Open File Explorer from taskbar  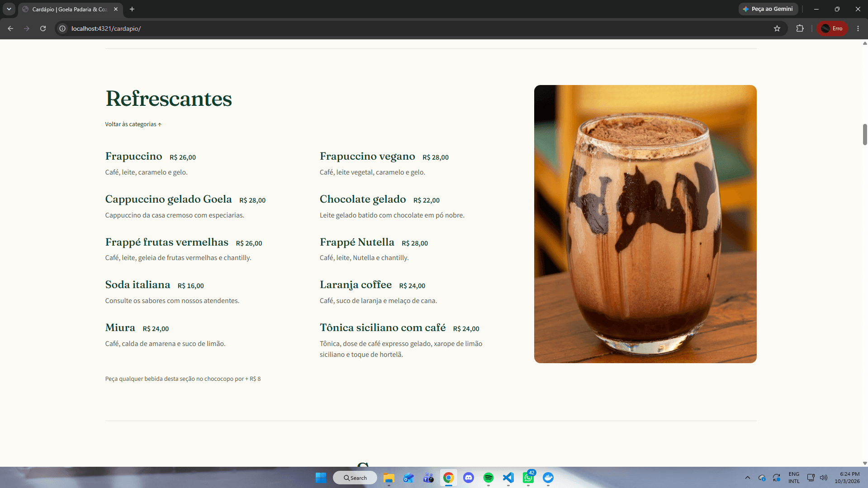pyautogui.click(x=389, y=478)
